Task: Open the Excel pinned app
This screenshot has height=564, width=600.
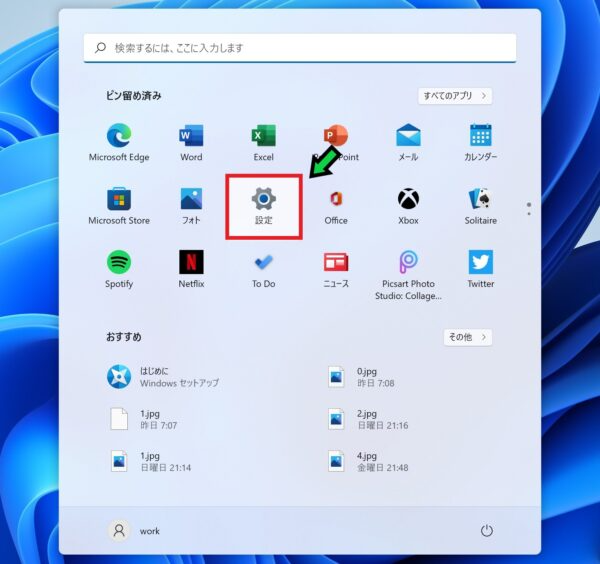Action: (263, 142)
